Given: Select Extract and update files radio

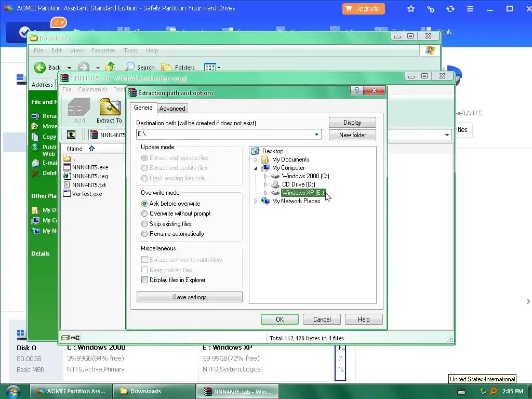Looking at the screenshot, I should [x=144, y=168].
